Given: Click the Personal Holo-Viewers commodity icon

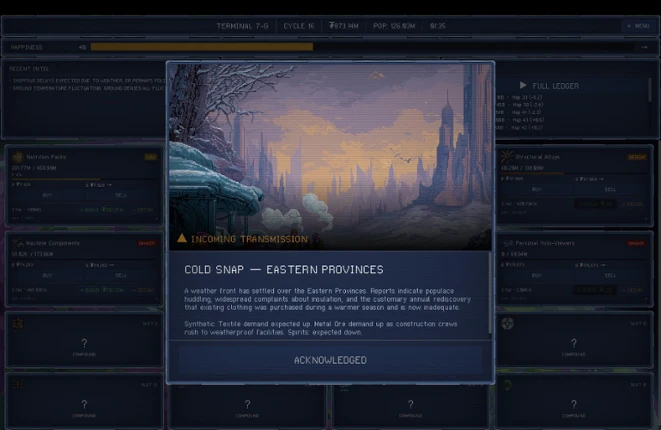Looking at the screenshot, I should [507, 243].
